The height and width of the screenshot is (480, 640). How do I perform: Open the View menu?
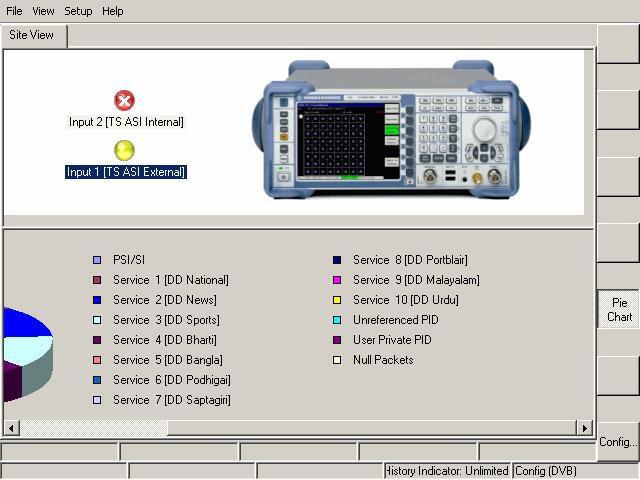click(43, 11)
